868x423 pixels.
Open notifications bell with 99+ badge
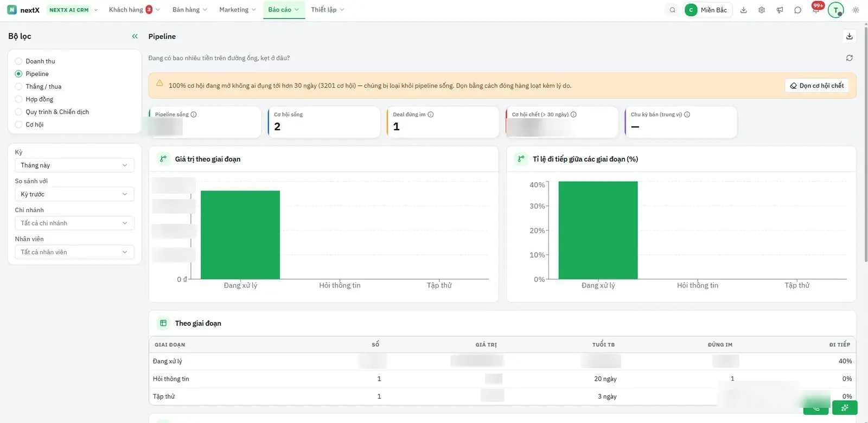[816, 10]
